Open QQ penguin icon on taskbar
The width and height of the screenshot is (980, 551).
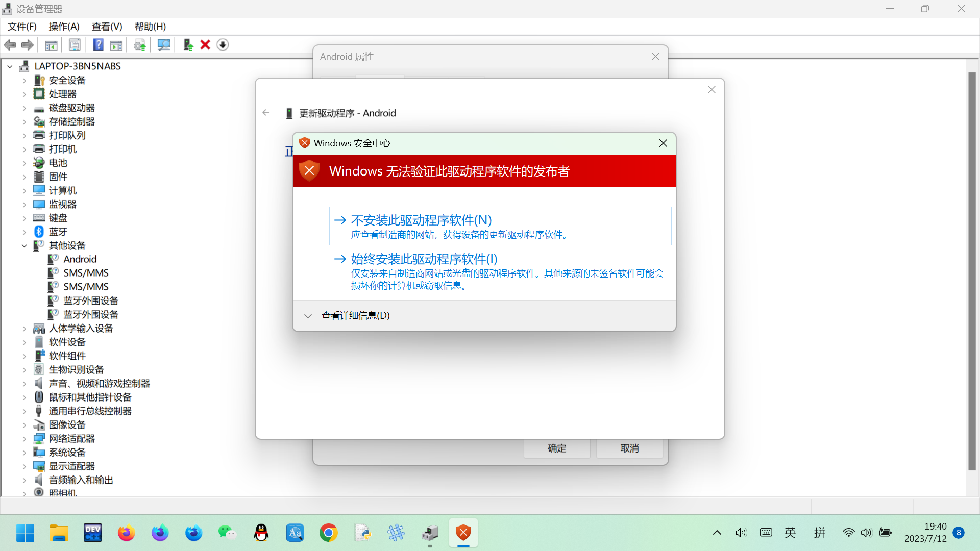tap(261, 533)
